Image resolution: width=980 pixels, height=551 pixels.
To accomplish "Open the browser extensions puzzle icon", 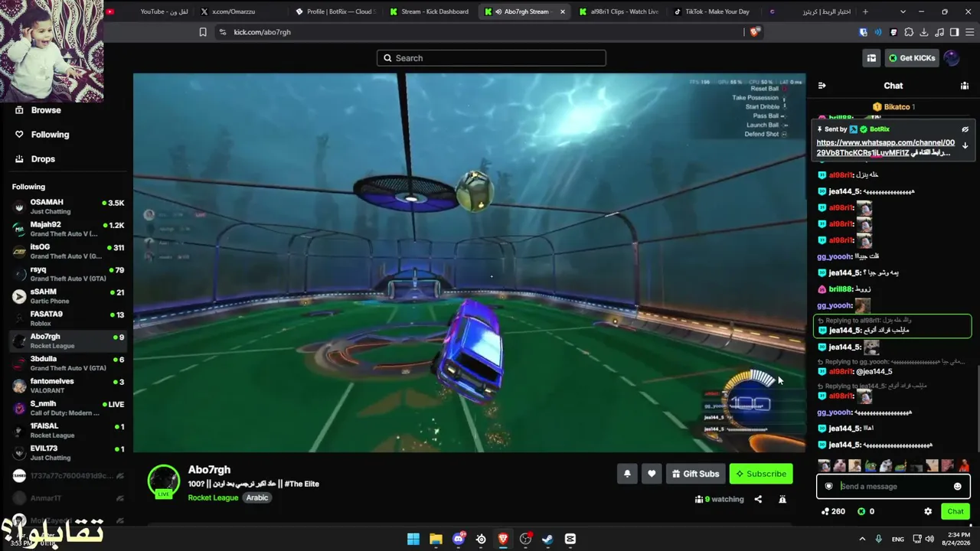I will tap(909, 32).
